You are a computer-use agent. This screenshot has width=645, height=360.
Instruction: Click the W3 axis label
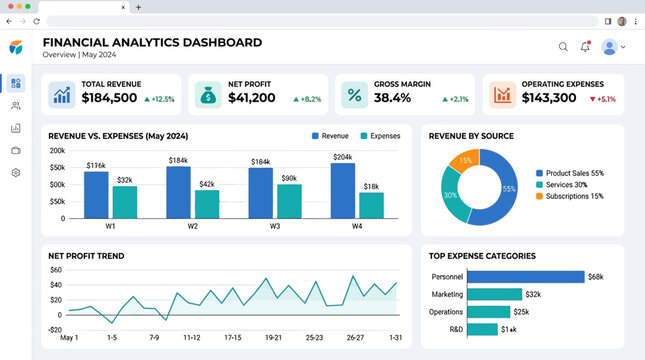pyautogui.click(x=275, y=226)
